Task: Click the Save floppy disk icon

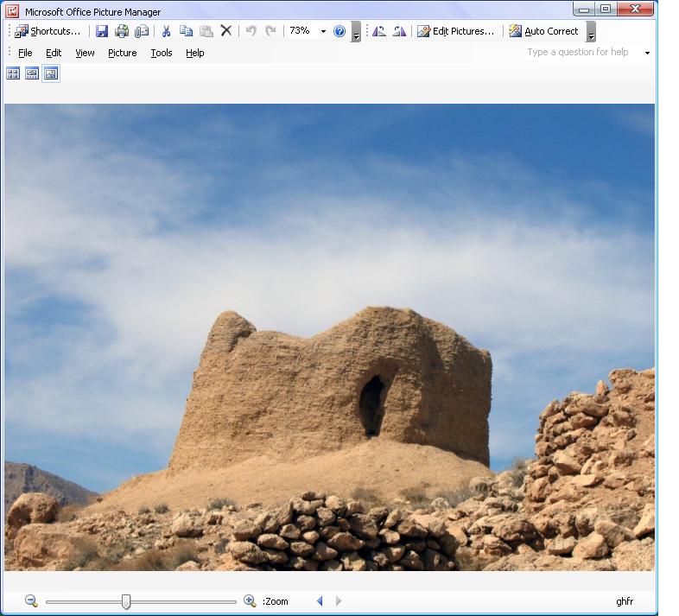Action: pyautogui.click(x=102, y=31)
